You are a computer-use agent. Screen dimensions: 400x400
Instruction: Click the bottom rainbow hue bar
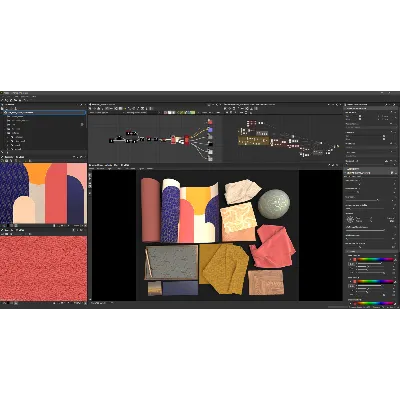point(375,304)
